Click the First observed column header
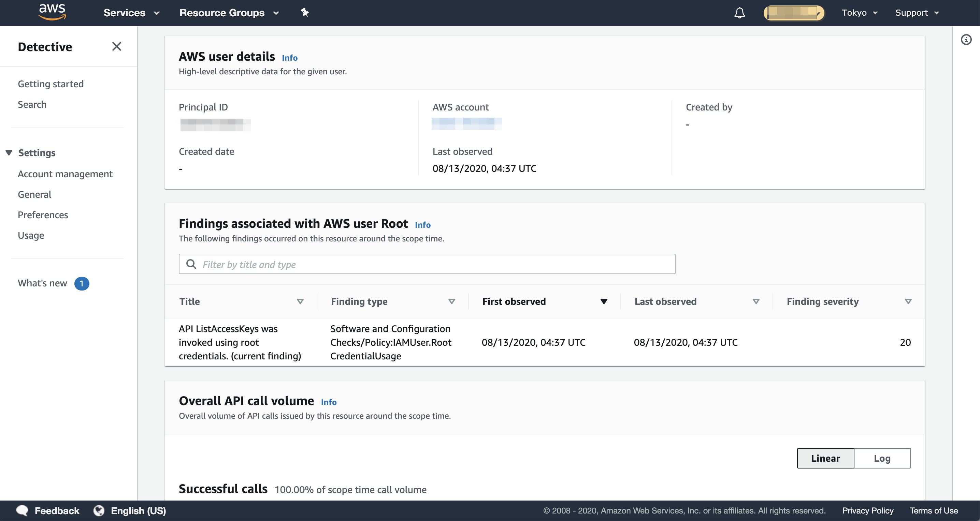The image size is (980, 521). [x=514, y=302]
